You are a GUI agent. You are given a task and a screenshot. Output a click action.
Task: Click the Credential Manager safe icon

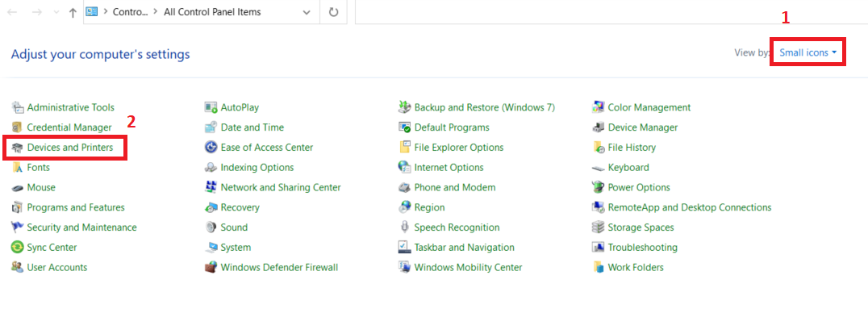tap(18, 127)
